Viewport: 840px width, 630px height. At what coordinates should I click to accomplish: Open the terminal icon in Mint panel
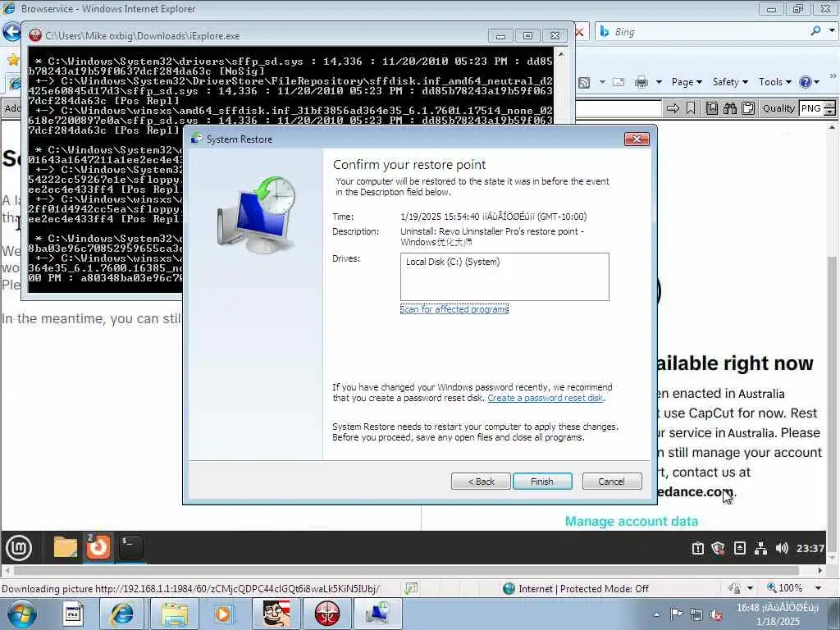pyautogui.click(x=130, y=547)
